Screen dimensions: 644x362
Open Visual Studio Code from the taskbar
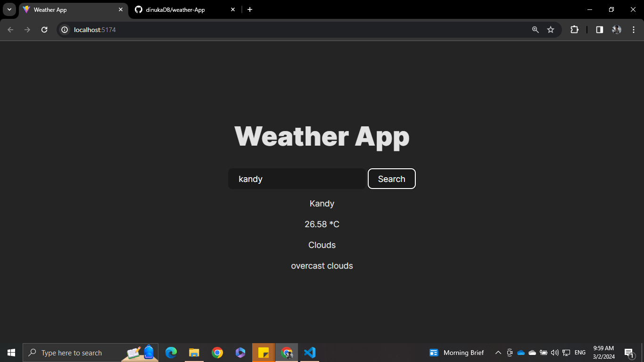point(310,352)
